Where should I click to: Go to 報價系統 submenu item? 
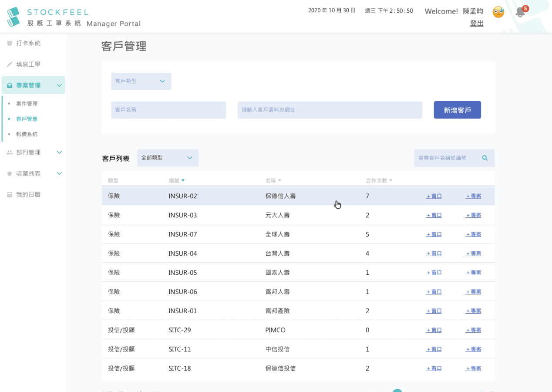27,134
